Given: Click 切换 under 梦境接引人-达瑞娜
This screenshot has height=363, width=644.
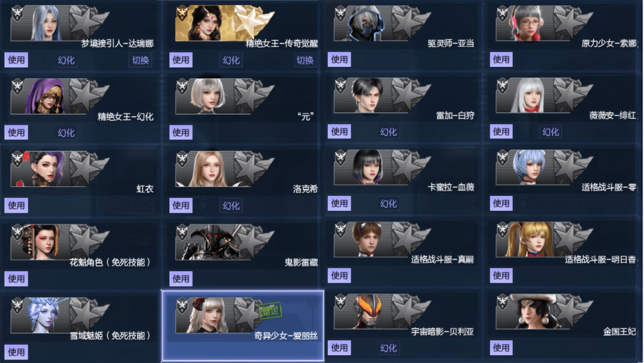Looking at the screenshot, I should coord(141,60).
